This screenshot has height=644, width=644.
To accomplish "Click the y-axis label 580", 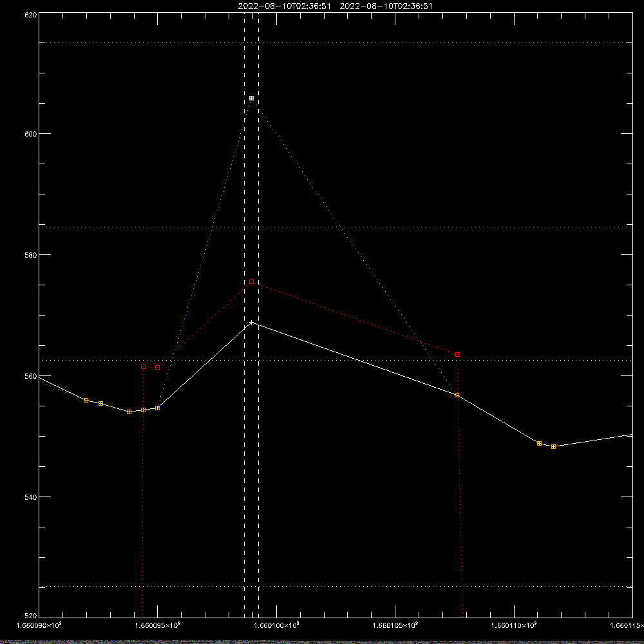I will 31,255.
